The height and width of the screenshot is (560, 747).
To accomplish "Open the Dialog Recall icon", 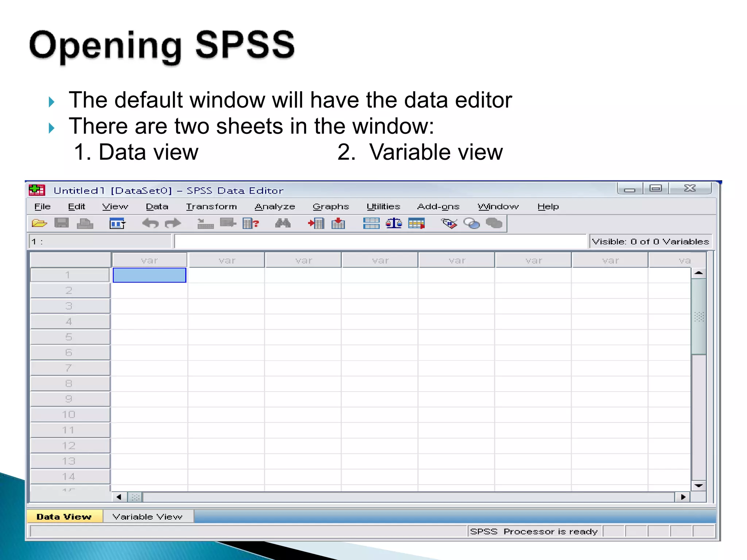I will coord(117,223).
